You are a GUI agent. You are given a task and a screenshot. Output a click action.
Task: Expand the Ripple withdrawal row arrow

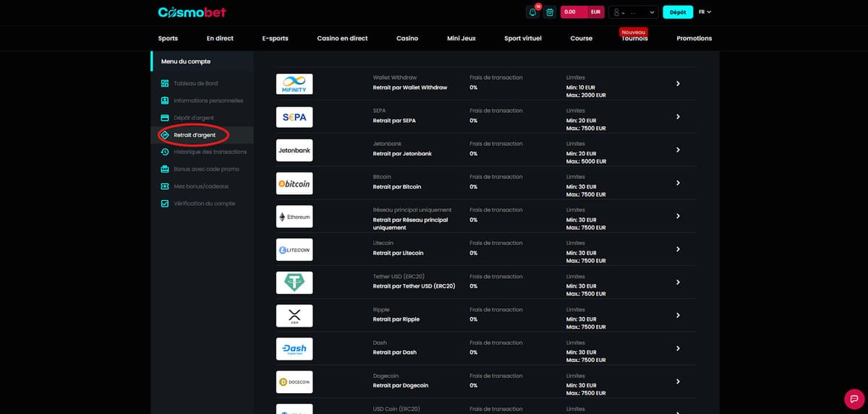coord(678,316)
